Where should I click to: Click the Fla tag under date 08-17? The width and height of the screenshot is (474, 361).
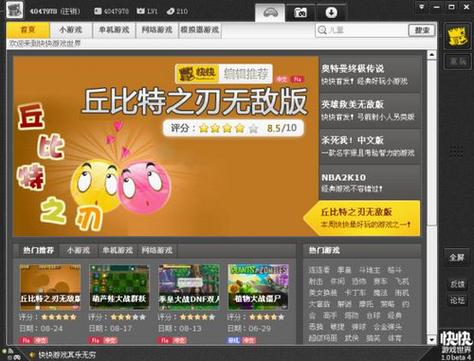[x=95, y=340]
